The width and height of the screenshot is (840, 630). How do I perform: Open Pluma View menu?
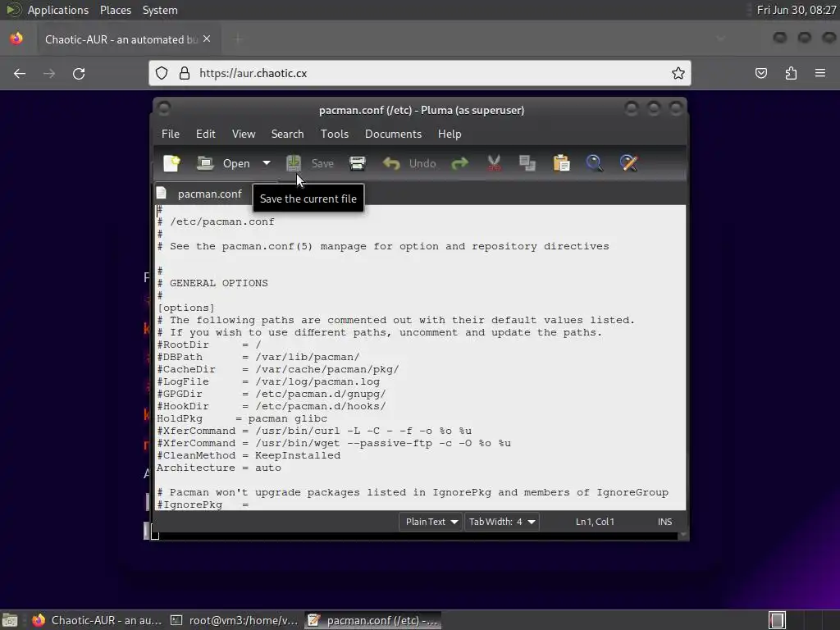click(x=244, y=134)
